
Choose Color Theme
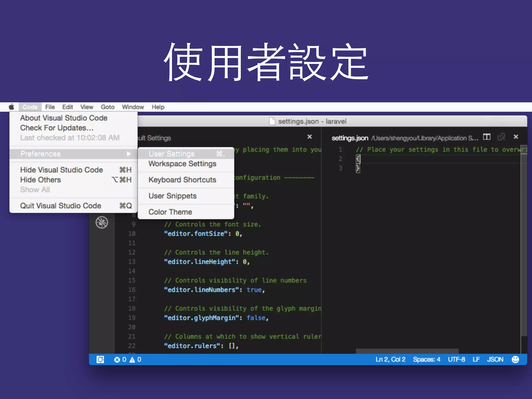click(186, 212)
